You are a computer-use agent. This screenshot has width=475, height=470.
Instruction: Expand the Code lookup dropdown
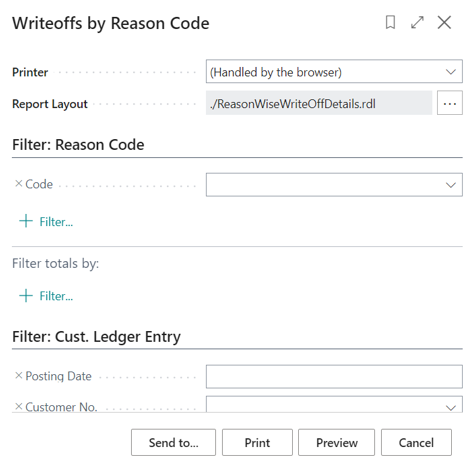coord(451,185)
